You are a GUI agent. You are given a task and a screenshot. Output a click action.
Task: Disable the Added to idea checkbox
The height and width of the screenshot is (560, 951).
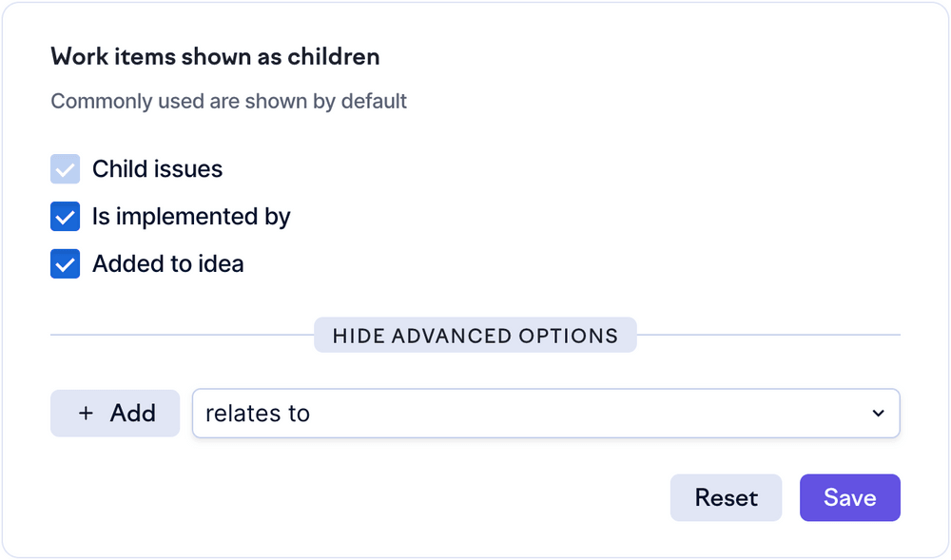tap(65, 264)
